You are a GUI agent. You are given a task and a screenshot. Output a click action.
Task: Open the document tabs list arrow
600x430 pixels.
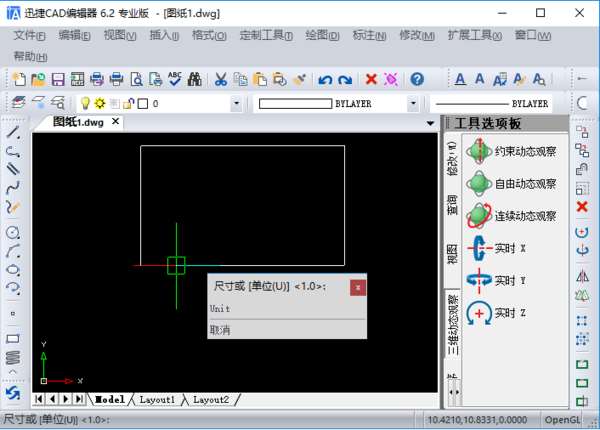430,123
